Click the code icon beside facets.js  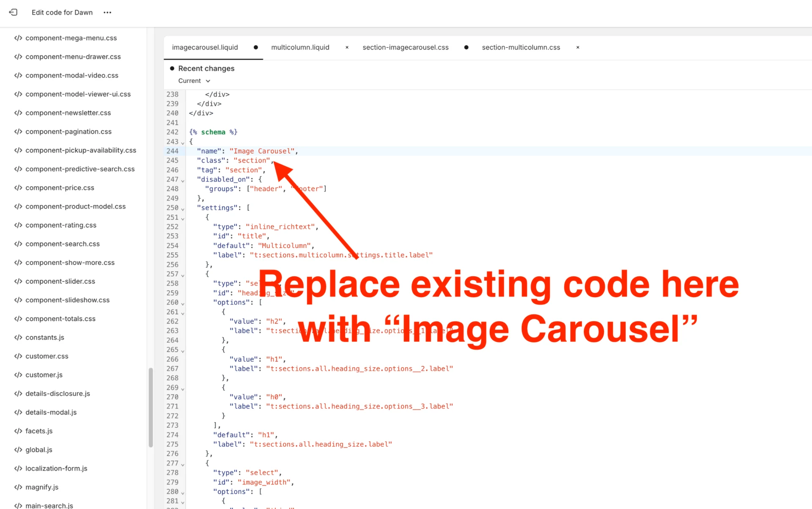(18, 431)
